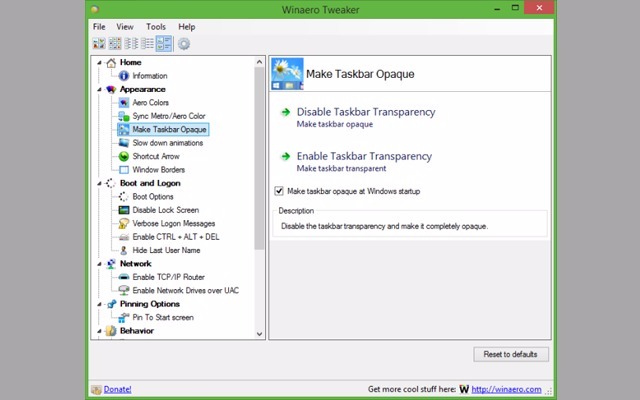Click the Information icon under Home
Viewport: 640px width, 400px height.
coord(124,76)
